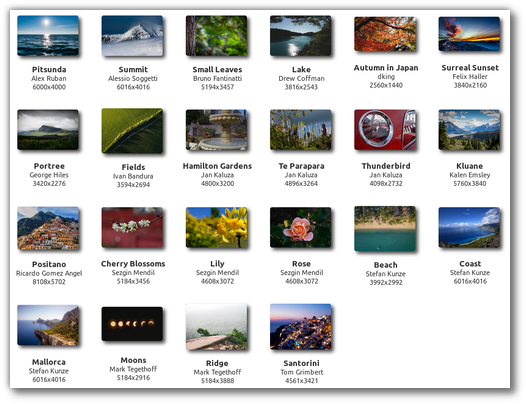The image size is (526, 404).
Task: Click the Surreal Sunset wallpaper thumbnail
Action: click(469, 34)
